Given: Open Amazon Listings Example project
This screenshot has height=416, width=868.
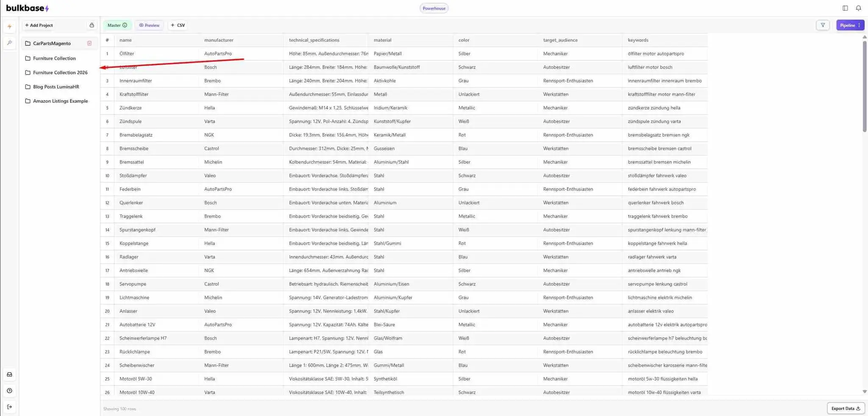Looking at the screenshot, I should tap(60, 101).
